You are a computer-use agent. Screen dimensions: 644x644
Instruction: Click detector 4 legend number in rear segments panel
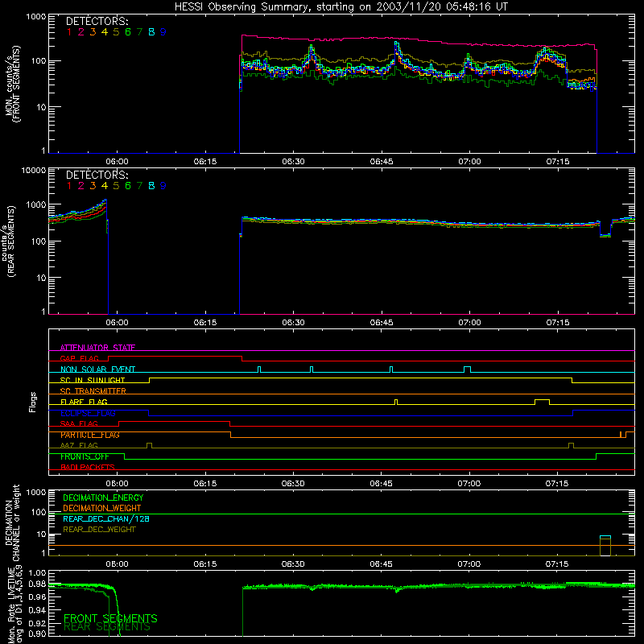coord(105,186)
